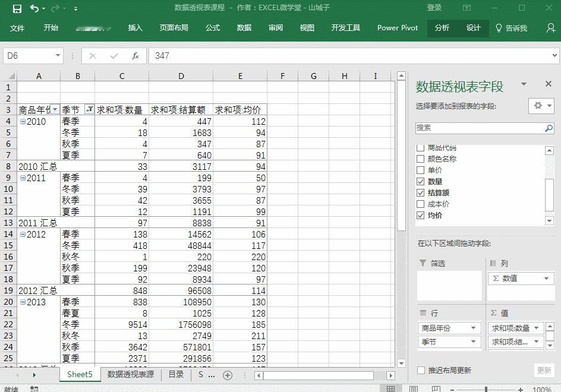
Task: Click the Insert Function fx icon
Action: click(x=135, y=56)
